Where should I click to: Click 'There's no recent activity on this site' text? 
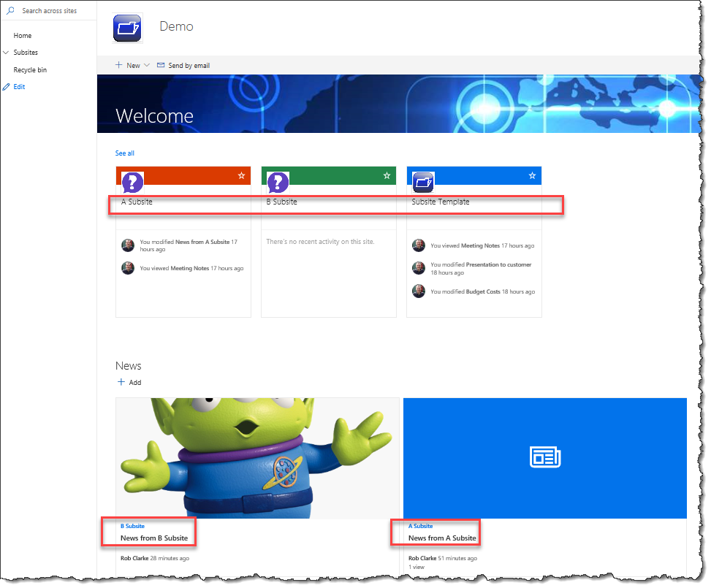tap(320, 242)
